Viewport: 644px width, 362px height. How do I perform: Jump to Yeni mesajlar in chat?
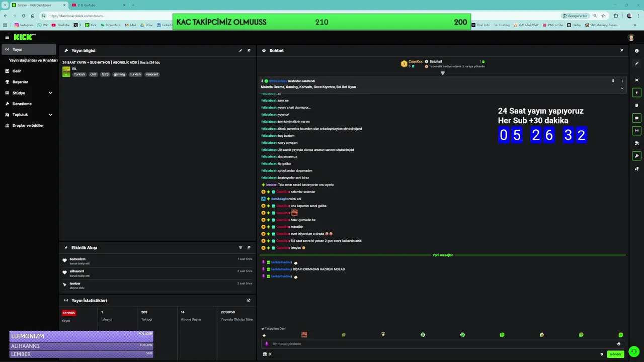coord(443,255)
